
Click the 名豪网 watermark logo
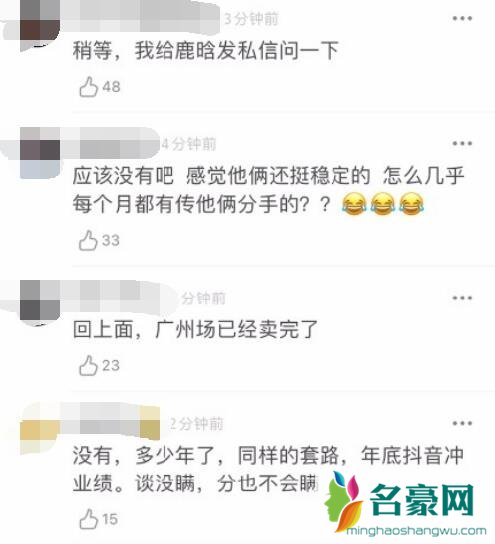point(400,500)
